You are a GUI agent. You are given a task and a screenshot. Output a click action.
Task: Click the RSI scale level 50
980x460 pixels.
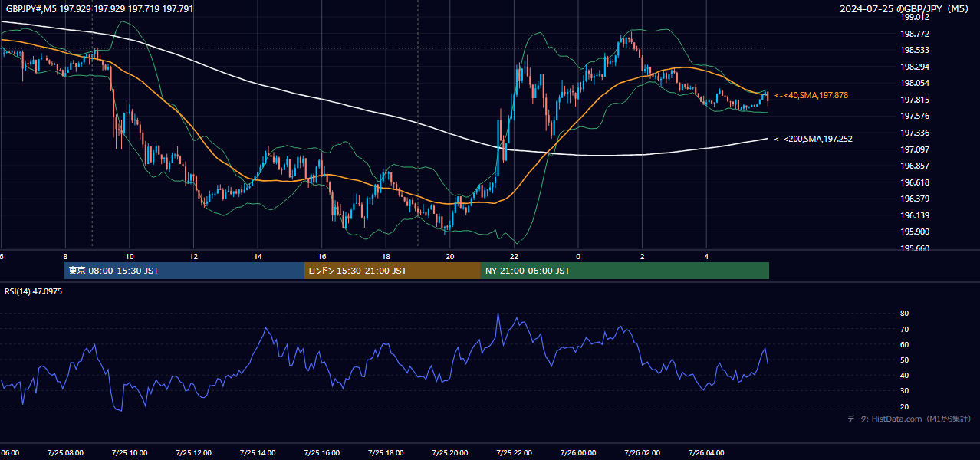click(905, 360)
